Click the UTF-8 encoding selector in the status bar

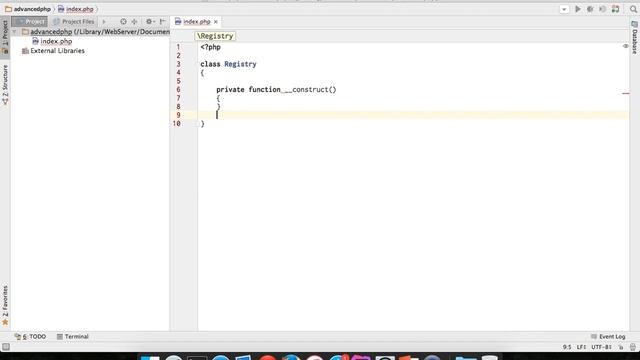tap(602, 347)
